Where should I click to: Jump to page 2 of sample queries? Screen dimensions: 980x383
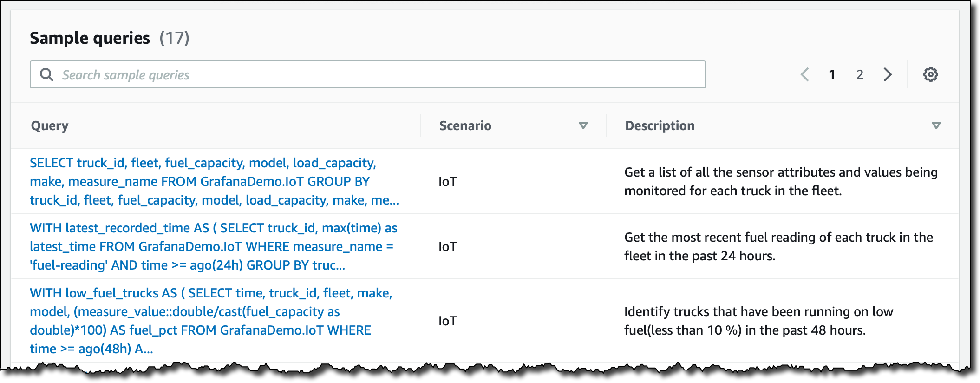click(x=860, y=74)
